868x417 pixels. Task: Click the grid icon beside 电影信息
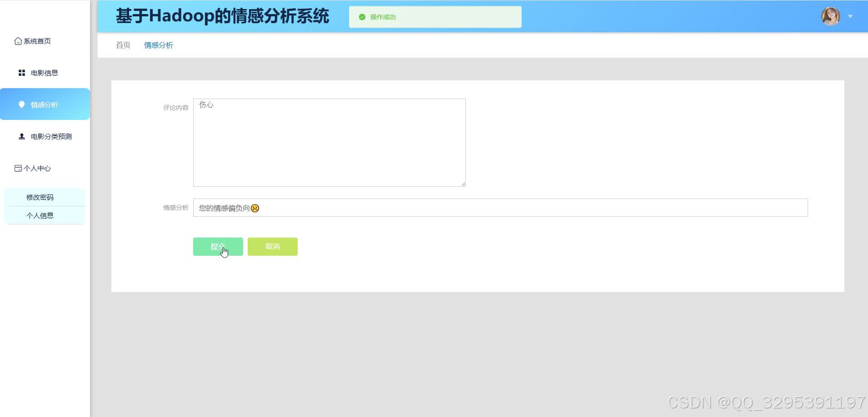click(21, 73)
